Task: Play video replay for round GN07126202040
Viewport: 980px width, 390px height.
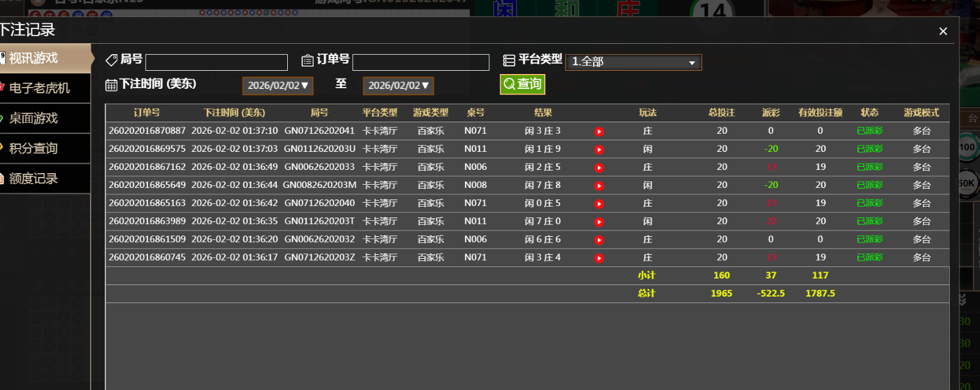Action: click(x=599, y=203)
